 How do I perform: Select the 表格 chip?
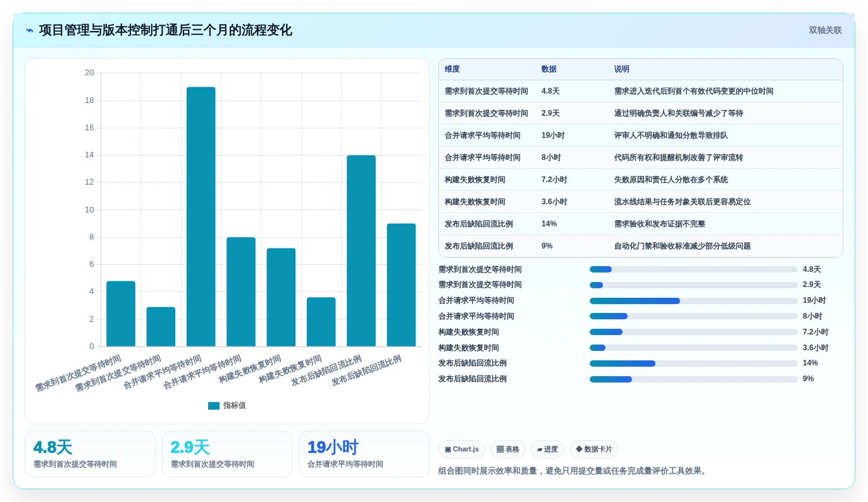pos(508,450)
